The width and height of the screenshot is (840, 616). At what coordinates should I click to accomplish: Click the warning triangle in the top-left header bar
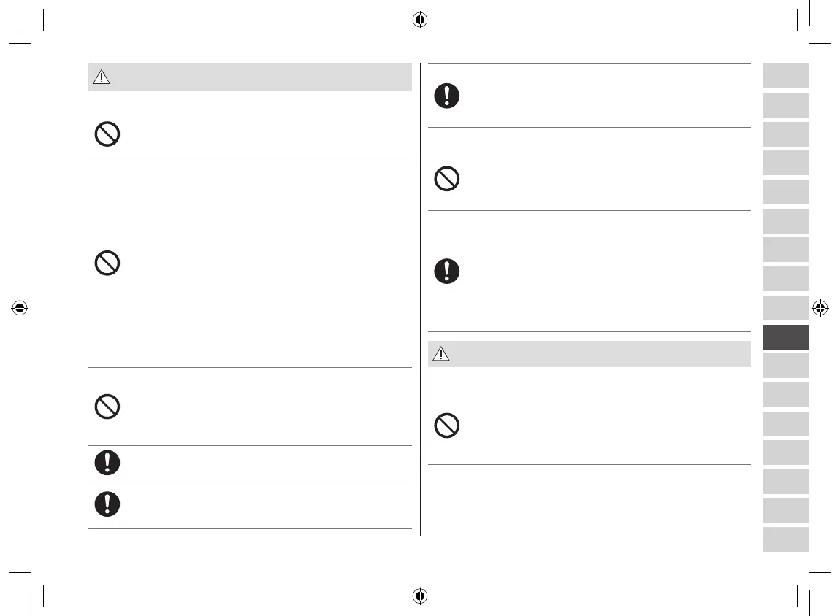pos(102,77)
